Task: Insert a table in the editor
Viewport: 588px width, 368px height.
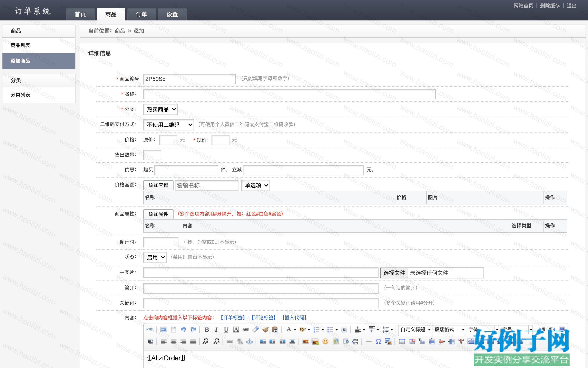Action: click(402, 341)
